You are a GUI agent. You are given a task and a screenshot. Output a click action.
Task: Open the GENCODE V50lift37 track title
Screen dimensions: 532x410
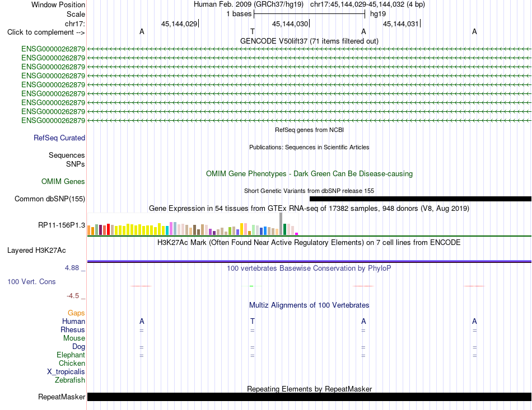(309, 41)
